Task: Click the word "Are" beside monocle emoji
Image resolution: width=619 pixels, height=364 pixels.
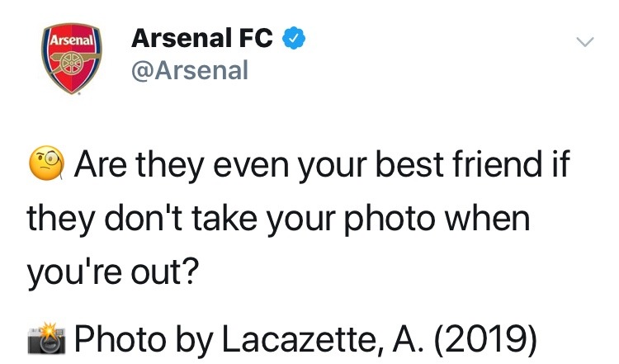Action: click(100, 163)
